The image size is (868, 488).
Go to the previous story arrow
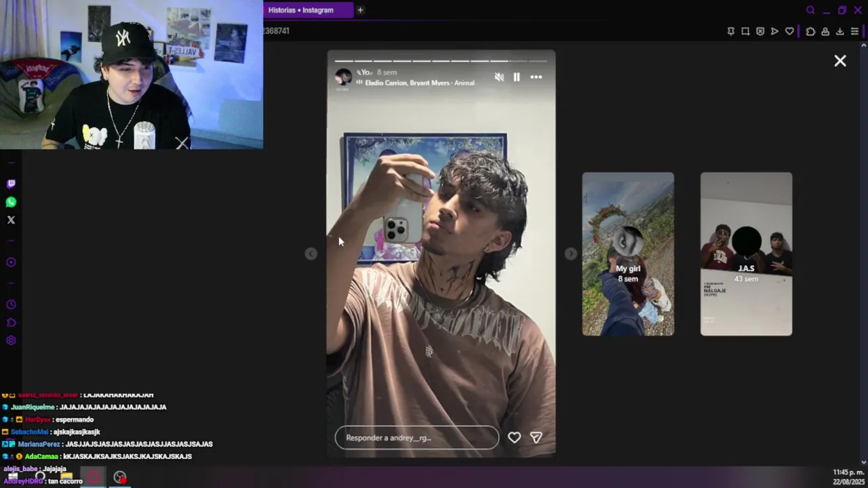point(311,253)
